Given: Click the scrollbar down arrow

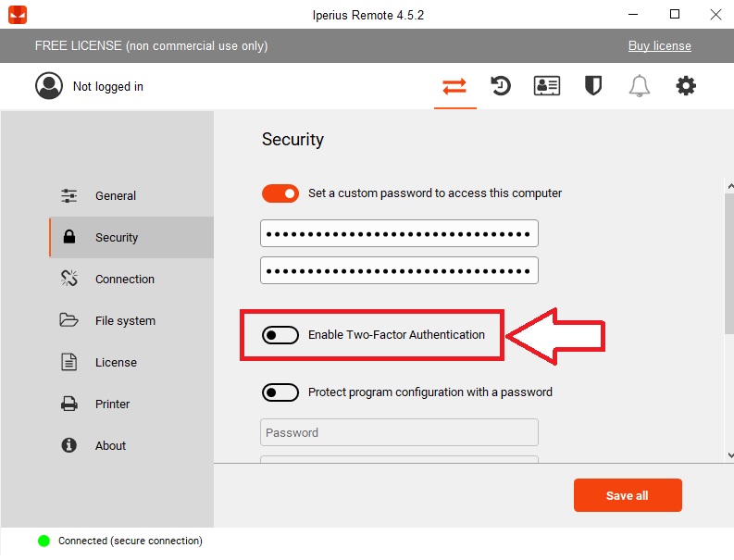Looking at the screenshot, I should pos(729,454).
